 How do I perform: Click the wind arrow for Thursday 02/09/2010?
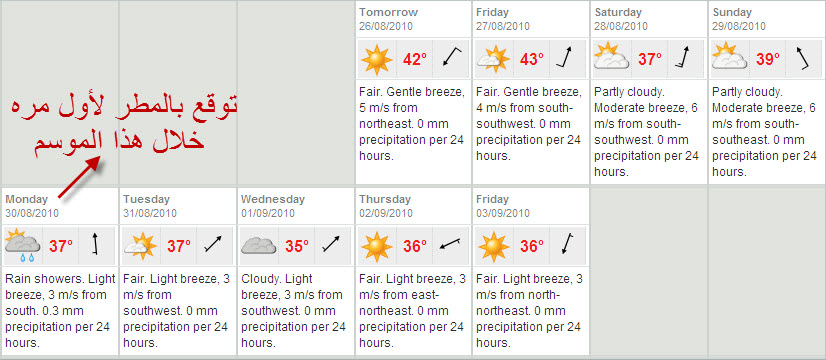[x=451, y=244]
